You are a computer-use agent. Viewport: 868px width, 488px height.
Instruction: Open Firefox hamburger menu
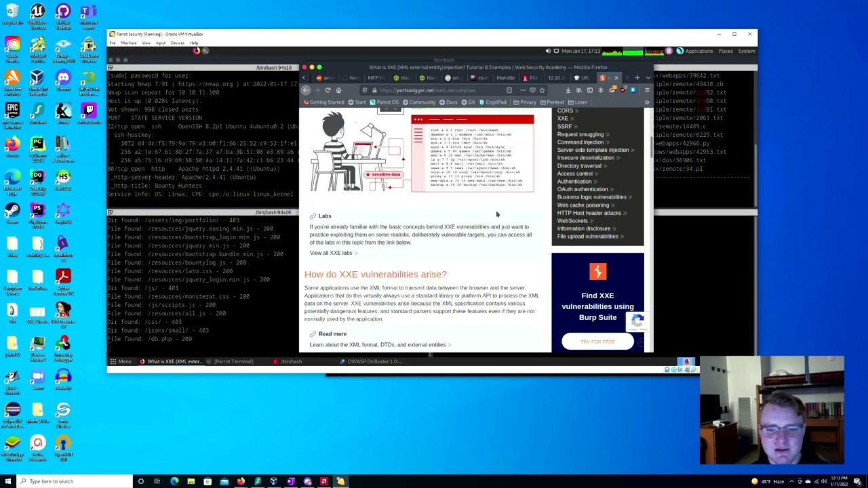(647, 90)
